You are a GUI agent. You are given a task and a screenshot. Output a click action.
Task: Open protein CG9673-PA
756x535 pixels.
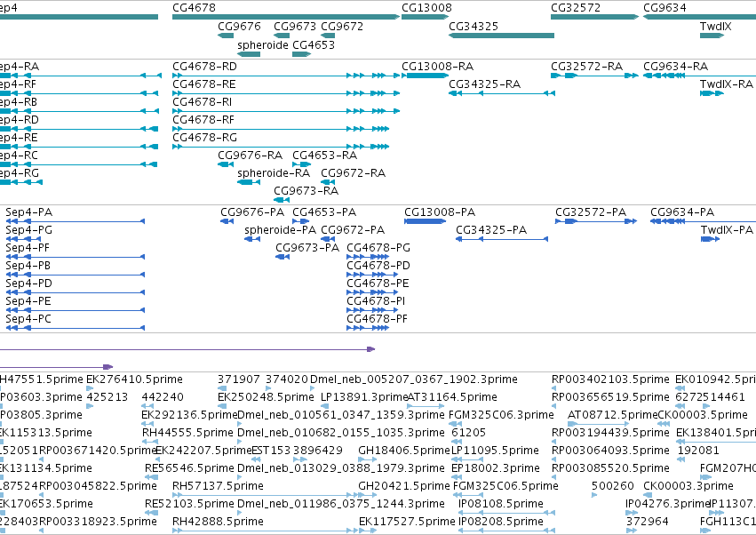click(x=307, y=248)
